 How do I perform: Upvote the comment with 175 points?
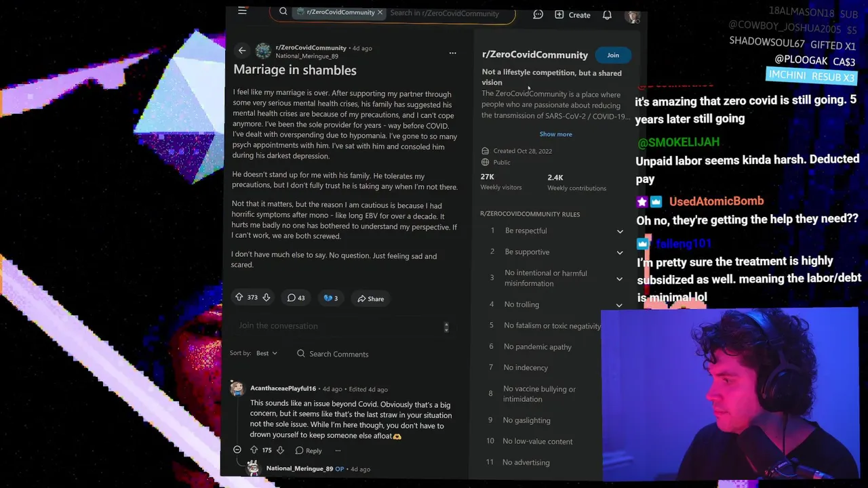(x=254, y=450)
